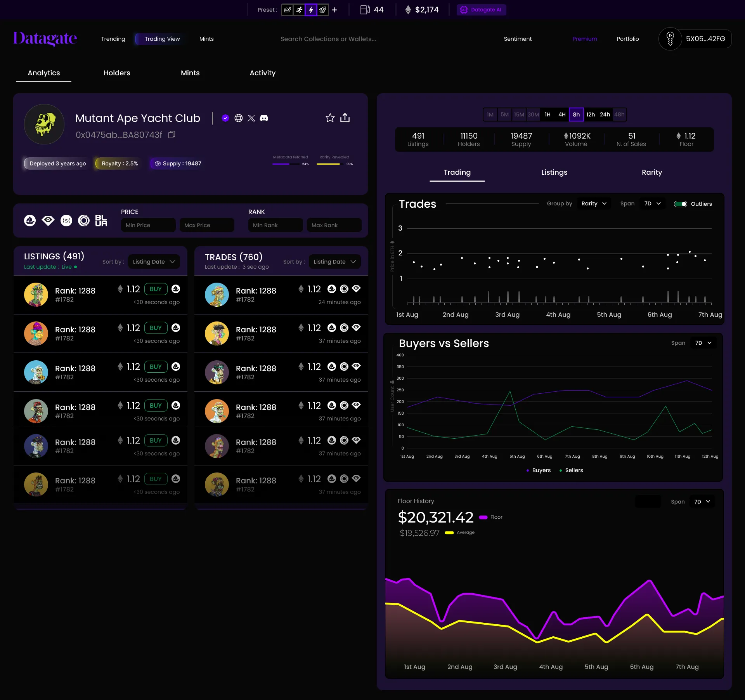
Task: Click the verified badge beside collection name
Action: [x=225, y=118]
